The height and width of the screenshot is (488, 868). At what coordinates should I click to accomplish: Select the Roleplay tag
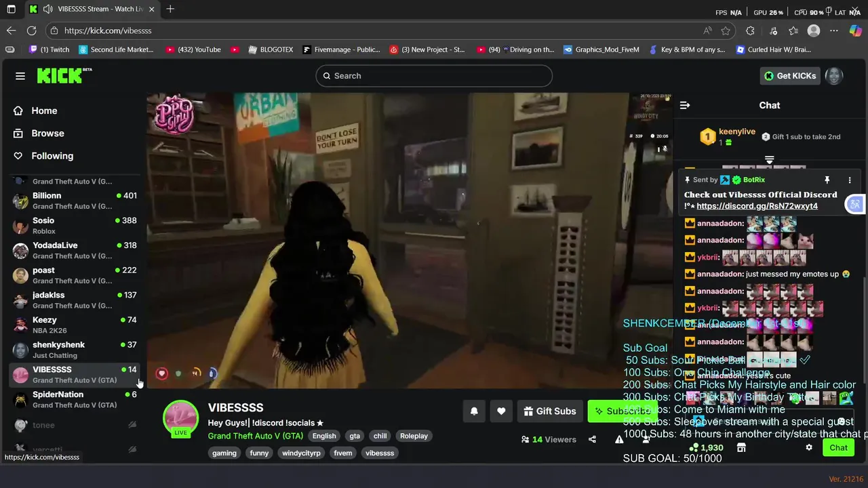(x=414, y=436)
